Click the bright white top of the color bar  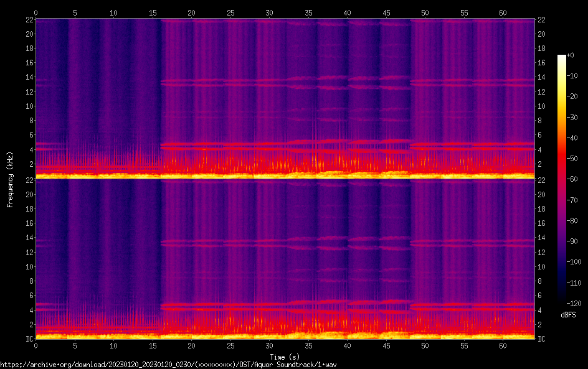[562, 57]
